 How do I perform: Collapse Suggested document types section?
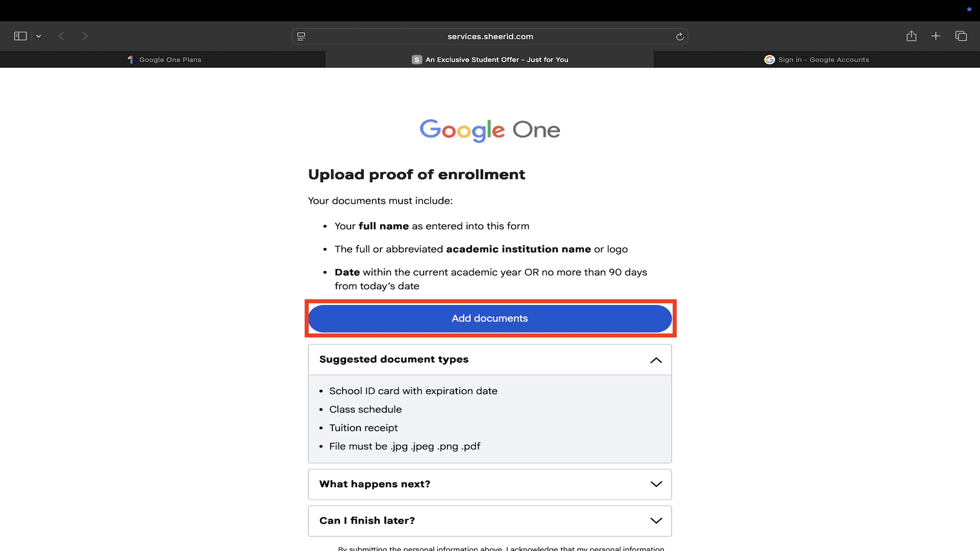click(656, 360)
